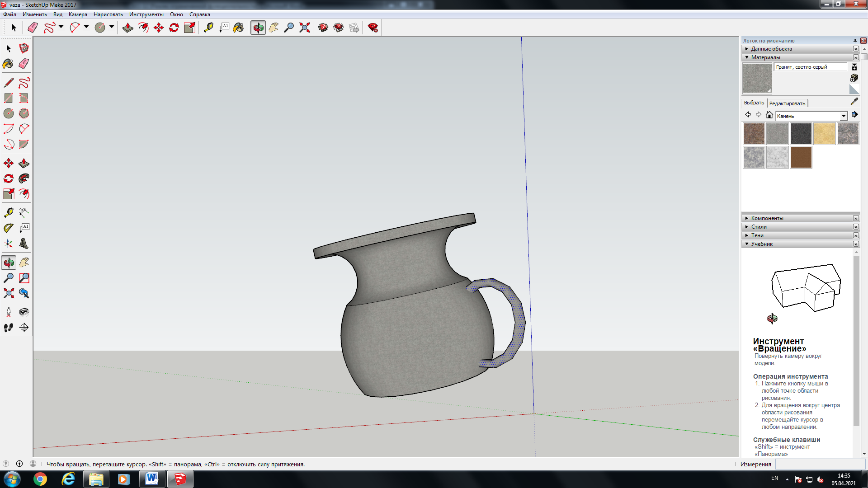Open material Details arrow menu button
Image resolution: width=868 pixels, height=488 pixels.
pos(854,115)
